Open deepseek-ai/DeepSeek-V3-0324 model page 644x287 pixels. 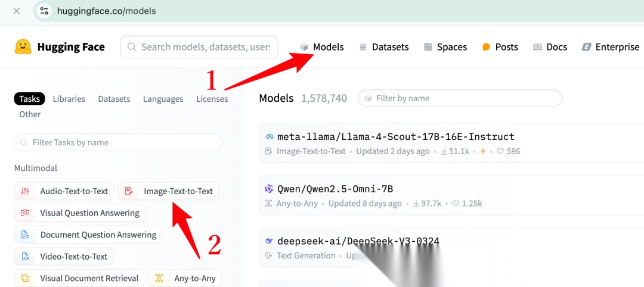(358, 241)
